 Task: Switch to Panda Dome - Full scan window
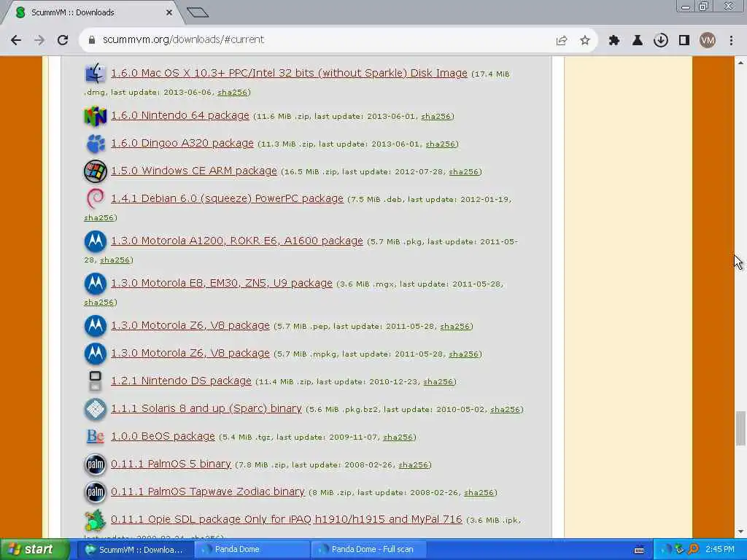tap(369, 550)
